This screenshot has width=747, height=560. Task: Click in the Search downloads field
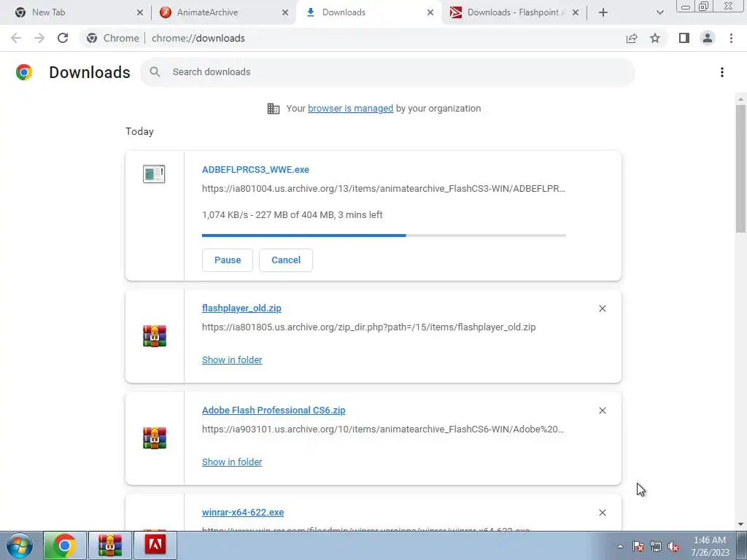point(387,72)
